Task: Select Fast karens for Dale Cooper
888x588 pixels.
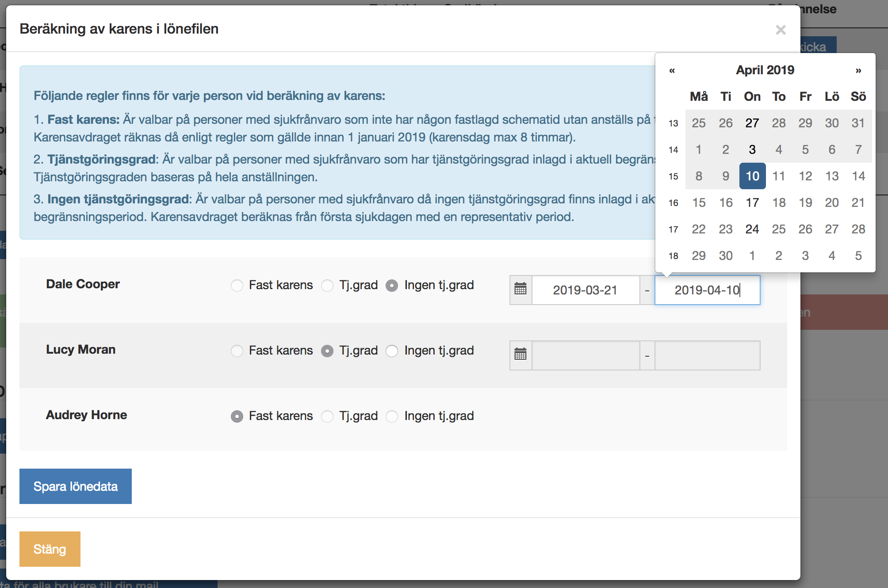Action: [237, 286]
